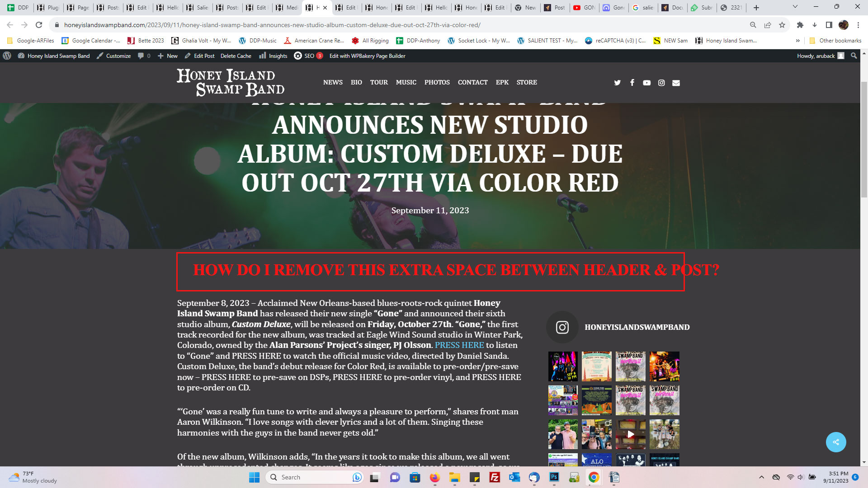Open Instagram social icon in site header
This screenshot has width=868, height=488.
[661, 83]
